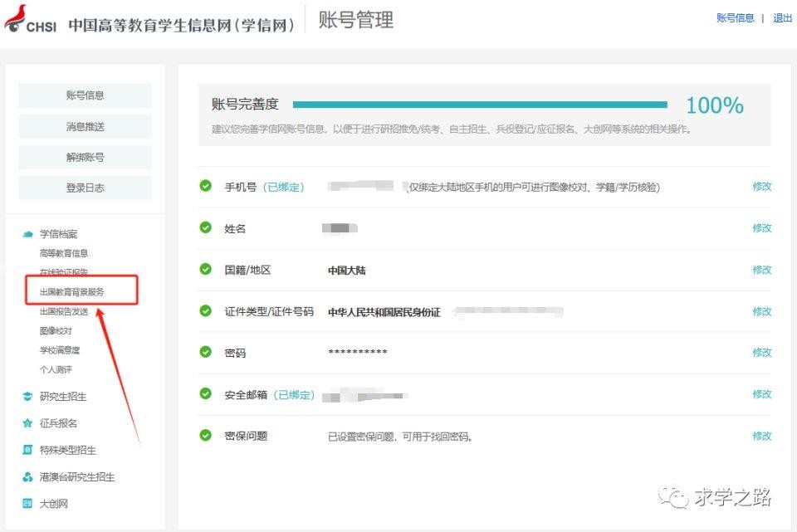Screen dimensions: 797x532
Task: Click the icon beside 大创网
Action: 27,504
